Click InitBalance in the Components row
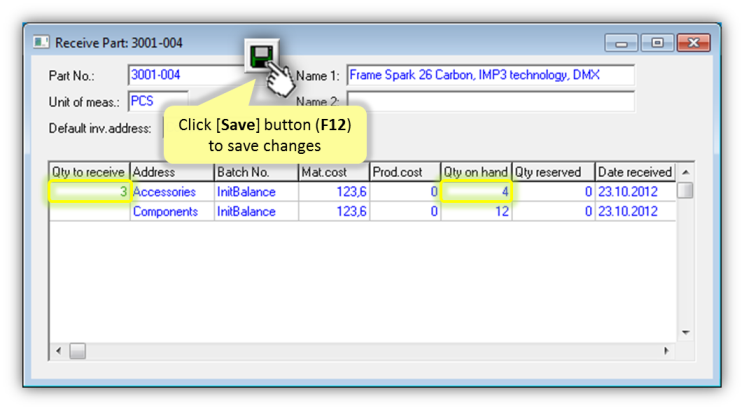 point(256,211)
